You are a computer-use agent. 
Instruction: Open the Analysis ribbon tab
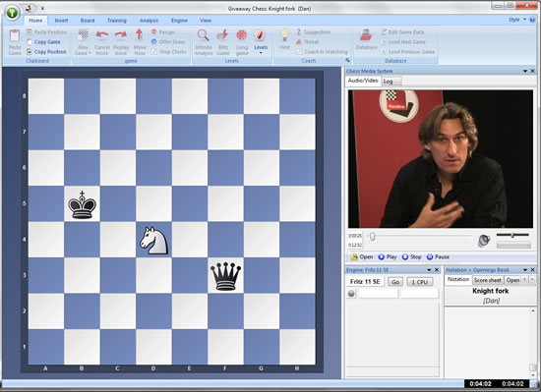(x=149, y=21)
